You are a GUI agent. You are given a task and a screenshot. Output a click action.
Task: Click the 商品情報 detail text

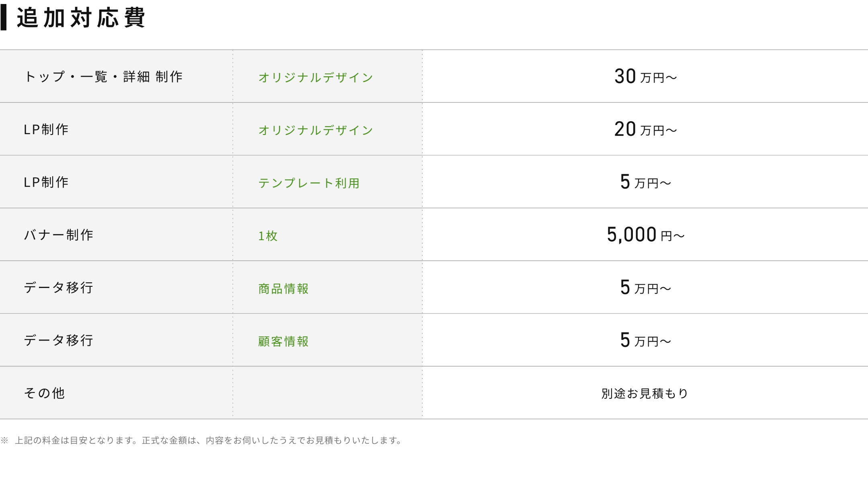click(283, 288)
